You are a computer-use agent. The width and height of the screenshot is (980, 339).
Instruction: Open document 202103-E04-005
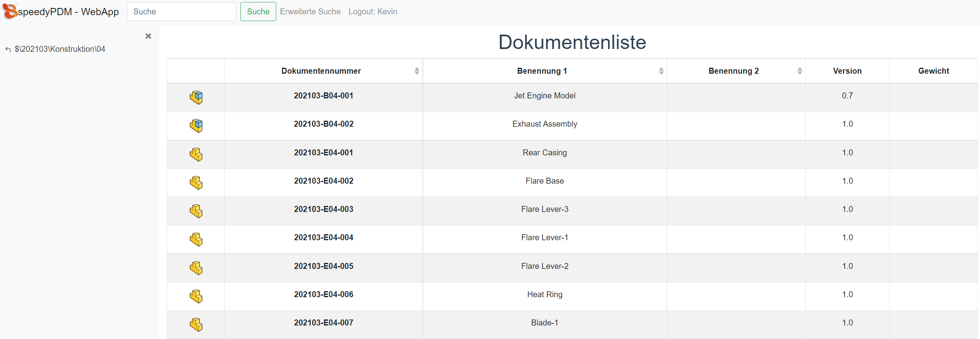[323, 266]
